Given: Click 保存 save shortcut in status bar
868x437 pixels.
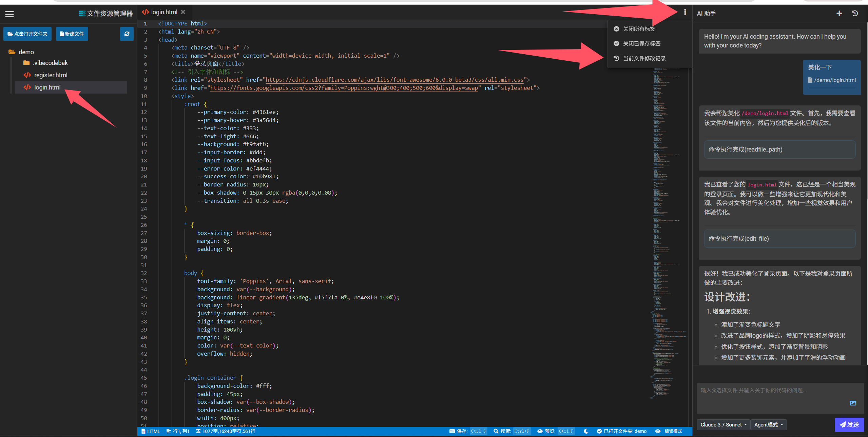Looking at the screenshot, I should point(468,431).
